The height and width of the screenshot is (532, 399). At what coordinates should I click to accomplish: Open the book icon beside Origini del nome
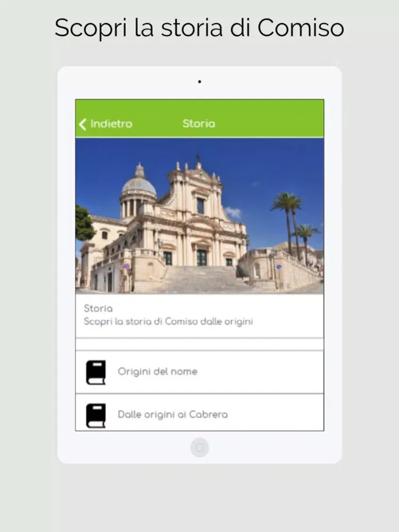tap(96, 372)
